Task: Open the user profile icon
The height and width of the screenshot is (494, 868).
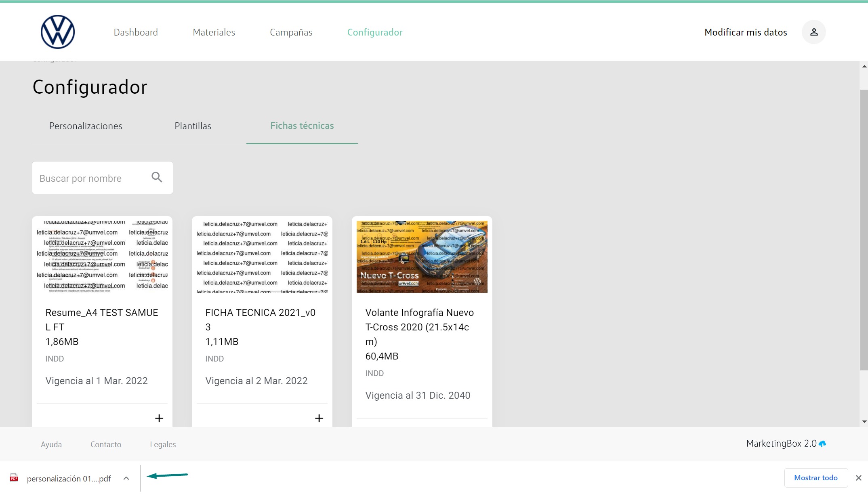Action: pos(813,32)
